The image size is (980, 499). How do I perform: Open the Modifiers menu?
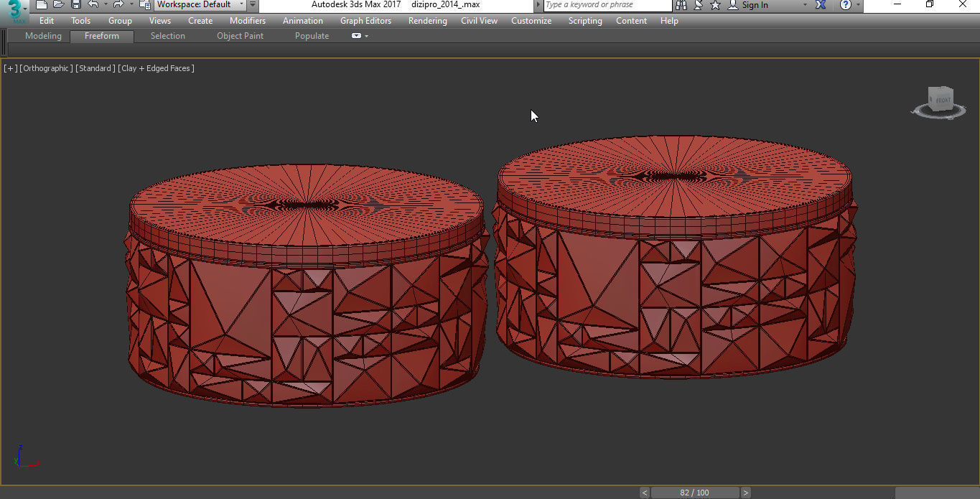coord(248,21)
